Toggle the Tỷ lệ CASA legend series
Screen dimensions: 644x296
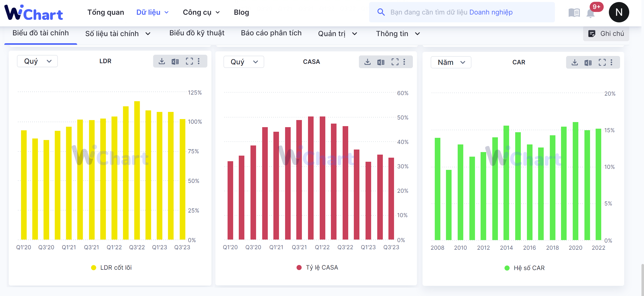point(317,268)
